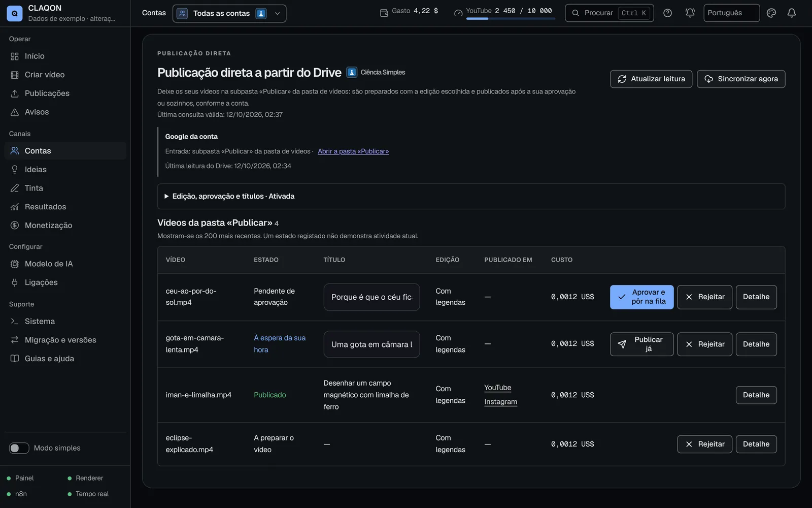Click the Procurar search box
812x508 pixels.
point(609,13)
